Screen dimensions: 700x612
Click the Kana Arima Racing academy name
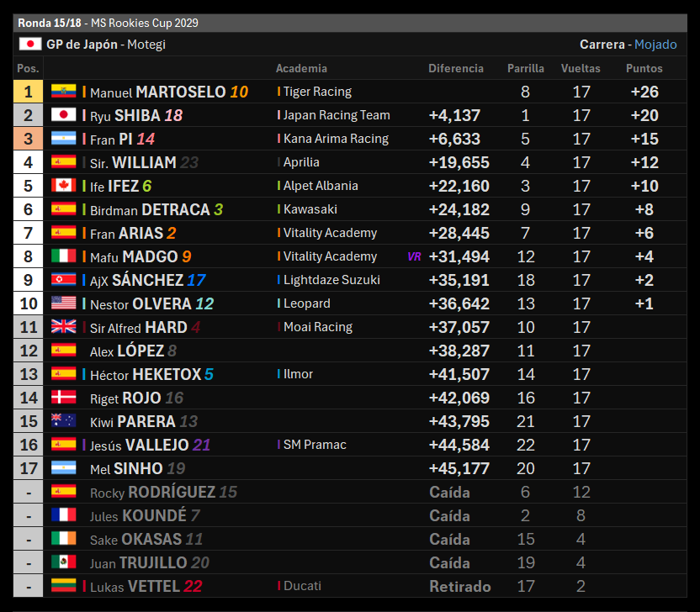336,139
